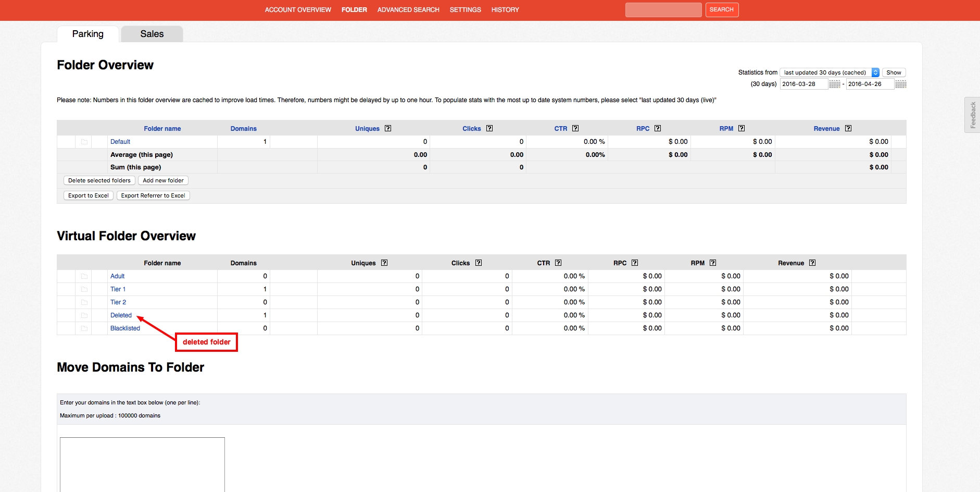Click the RPM help icon in Virtual Folder table

point(713,263)
